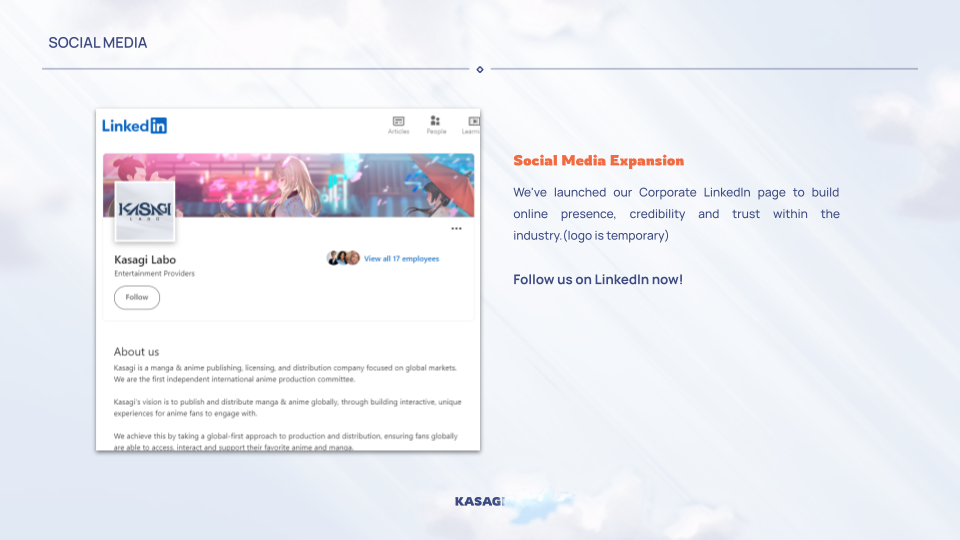This screenshot has height=540, width=960.
Task: Click the Follow button
Action: point(137,298)
